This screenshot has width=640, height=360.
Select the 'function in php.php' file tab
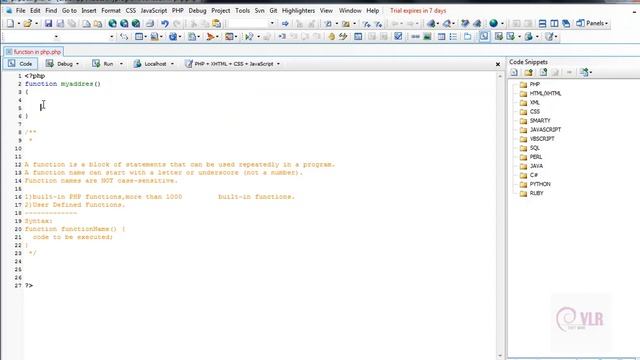pyautogui.click(x=33, y=52)
